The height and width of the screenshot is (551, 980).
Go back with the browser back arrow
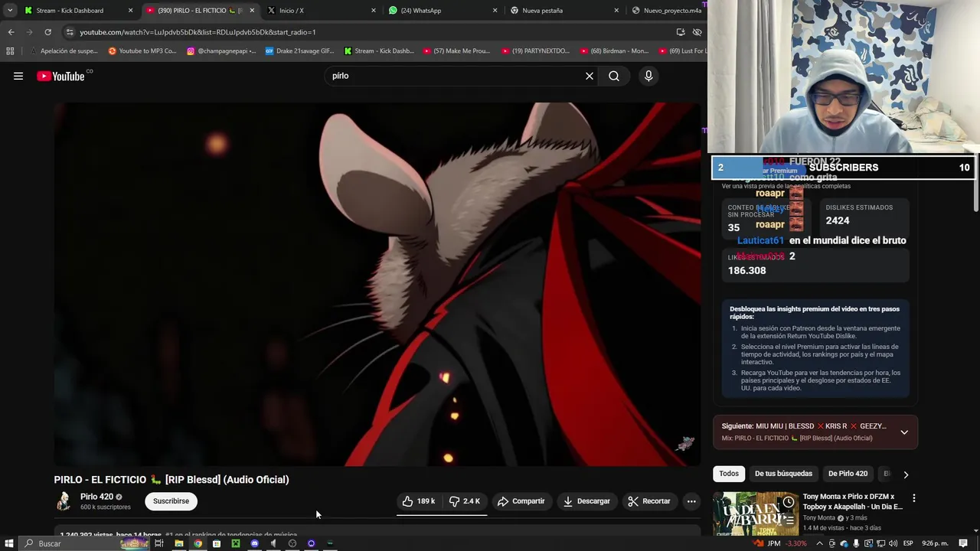click(11, 32)
